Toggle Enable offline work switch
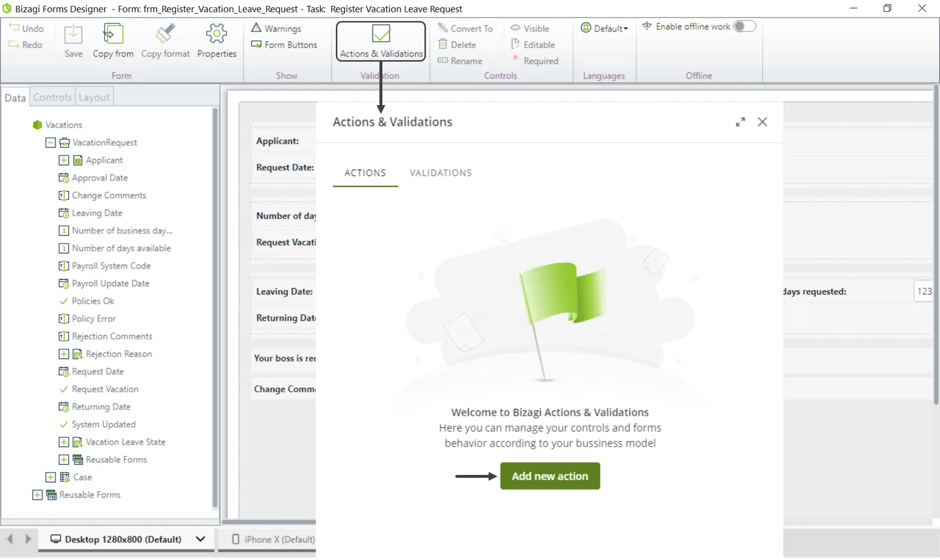Viewport: 940px width, 560px height. point(744,26)
